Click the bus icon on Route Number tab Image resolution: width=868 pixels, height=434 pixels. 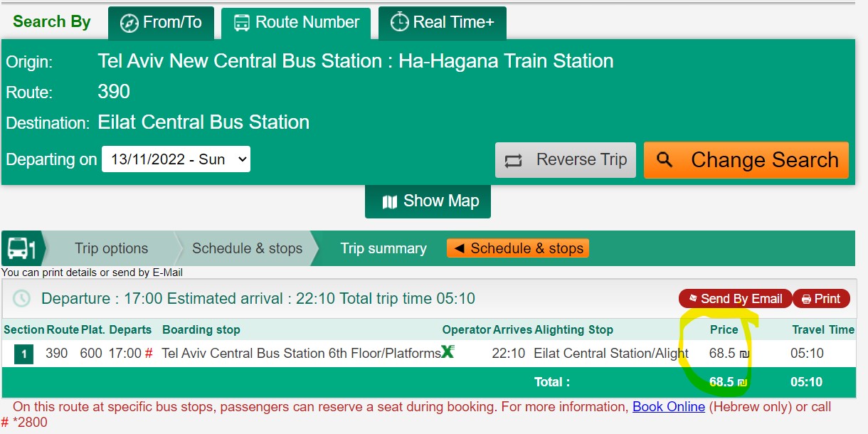(x=242, y=23)
